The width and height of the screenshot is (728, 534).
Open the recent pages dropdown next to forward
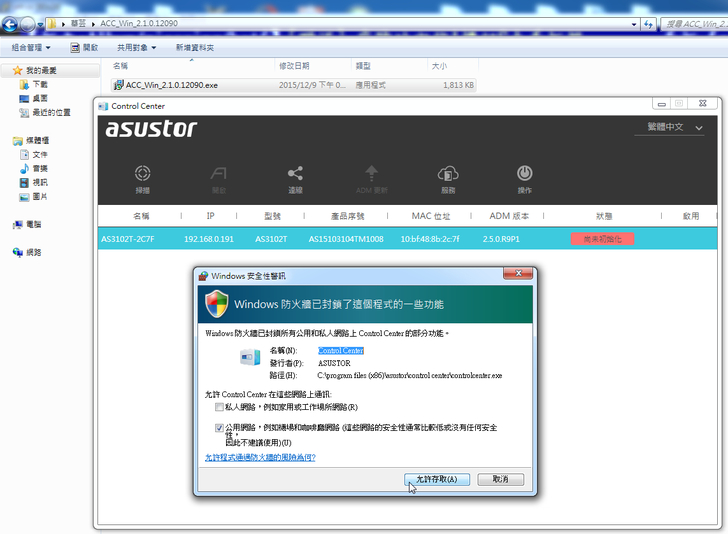click(40, 25)
